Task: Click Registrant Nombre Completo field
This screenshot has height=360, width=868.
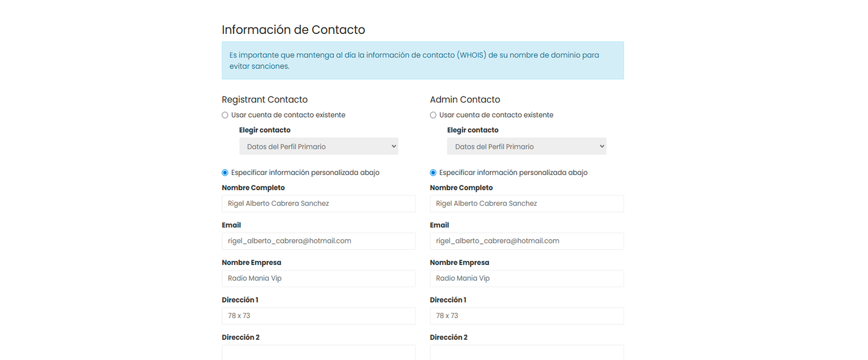Action: tap(318, 204)
